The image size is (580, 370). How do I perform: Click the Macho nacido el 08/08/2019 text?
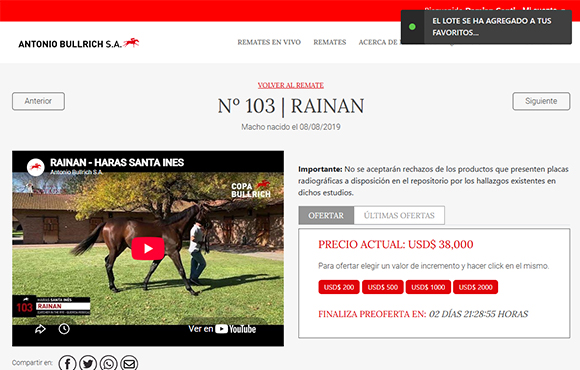[x=291, y=127]
